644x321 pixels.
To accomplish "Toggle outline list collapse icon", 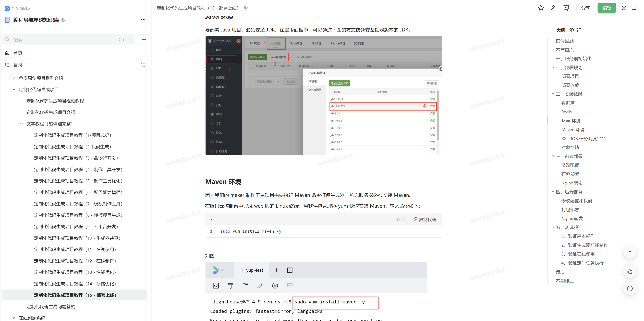I will 579,30.
